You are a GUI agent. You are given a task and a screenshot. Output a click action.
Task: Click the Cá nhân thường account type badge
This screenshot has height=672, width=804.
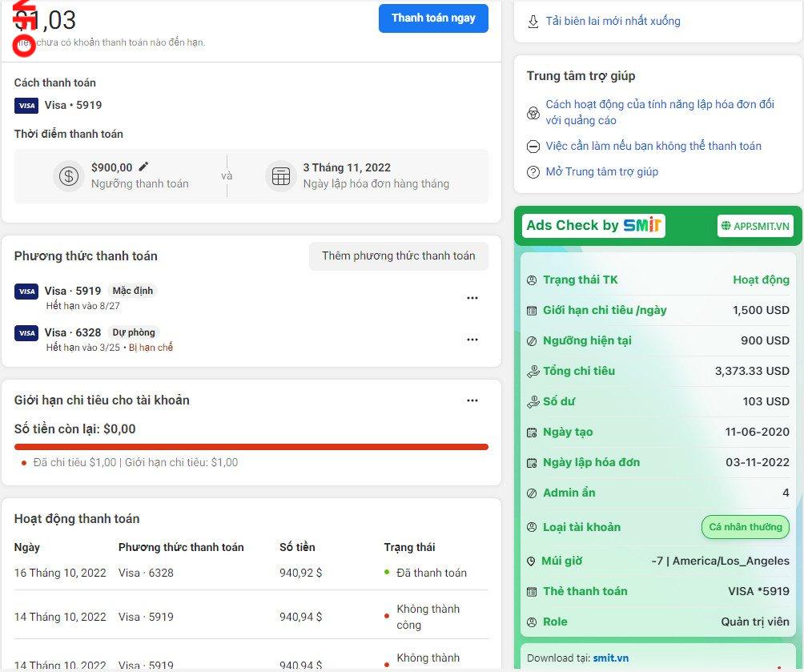point(745,527)
